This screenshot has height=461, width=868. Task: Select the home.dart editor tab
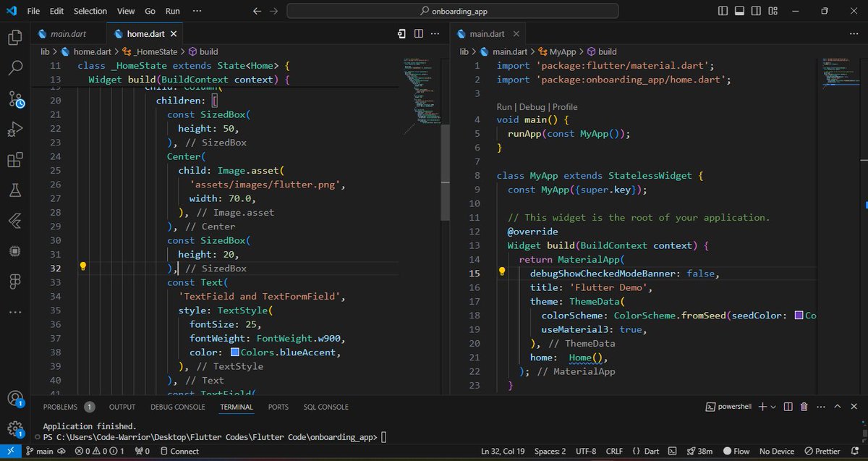[145, 34]
